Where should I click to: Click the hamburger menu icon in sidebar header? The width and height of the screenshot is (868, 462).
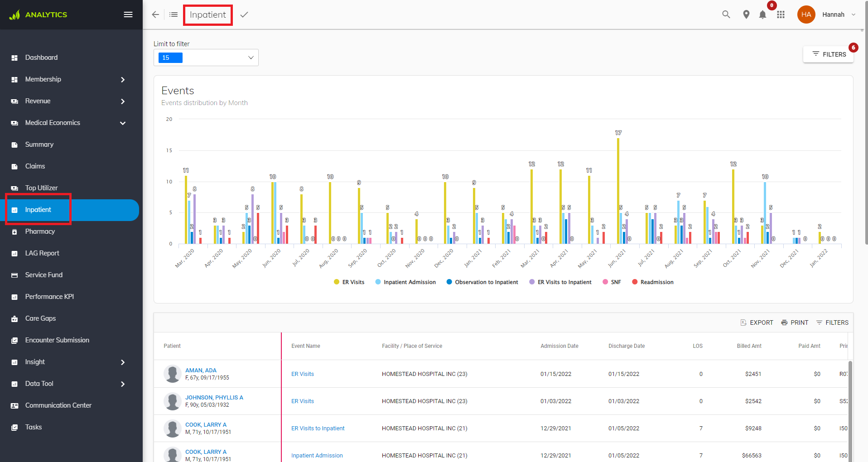(x=128, y=14)
